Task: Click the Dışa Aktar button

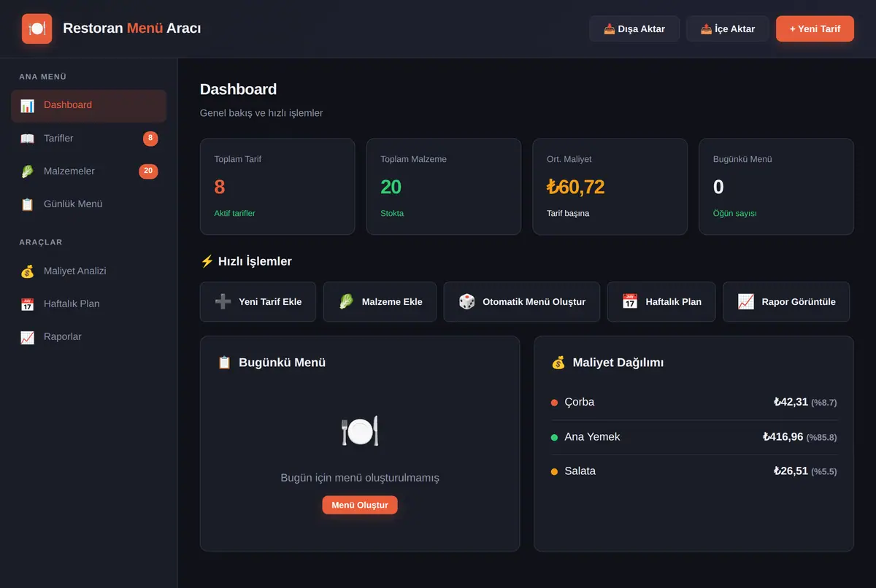Action: (x=634, y=29)
